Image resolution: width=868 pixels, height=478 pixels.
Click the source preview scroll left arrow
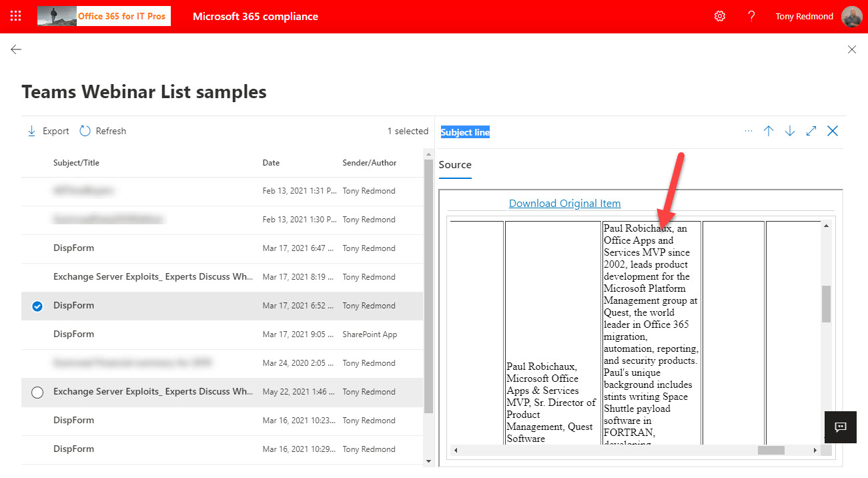coord(456,451)
